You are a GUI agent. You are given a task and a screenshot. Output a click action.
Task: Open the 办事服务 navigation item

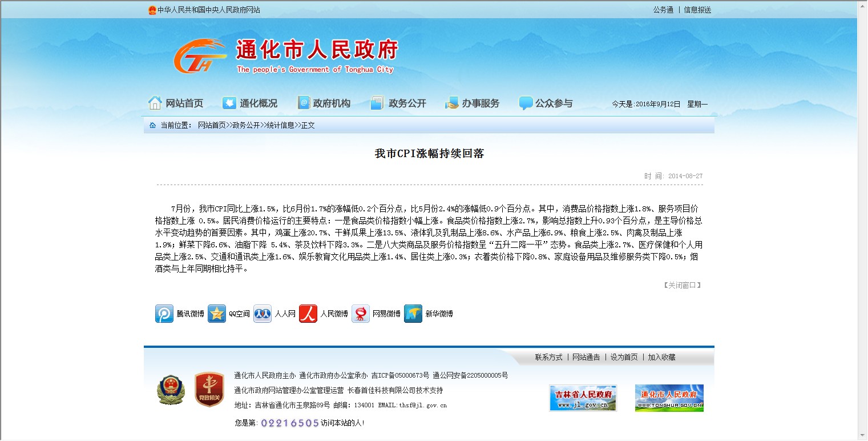click(473, 103)
